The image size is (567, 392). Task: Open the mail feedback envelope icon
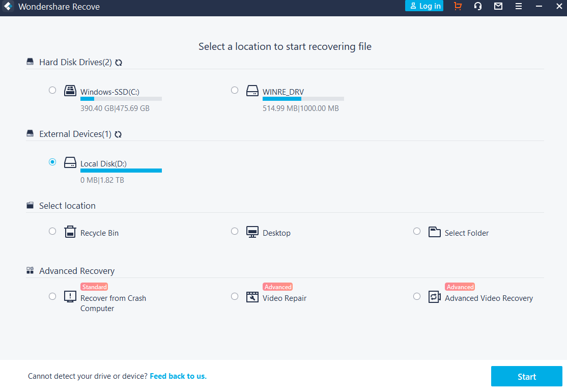click(498, 6)
